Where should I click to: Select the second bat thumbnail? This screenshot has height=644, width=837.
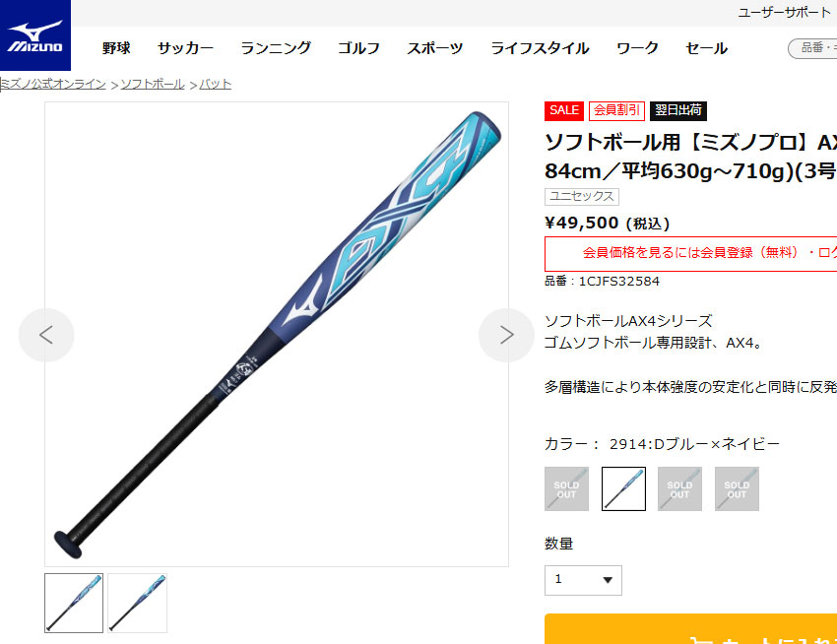pos(137,603)
